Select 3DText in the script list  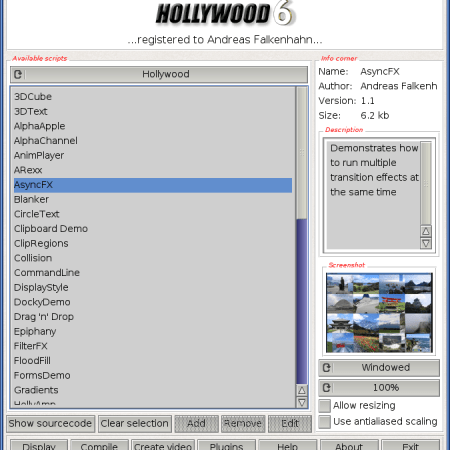(x=153, y=111)
